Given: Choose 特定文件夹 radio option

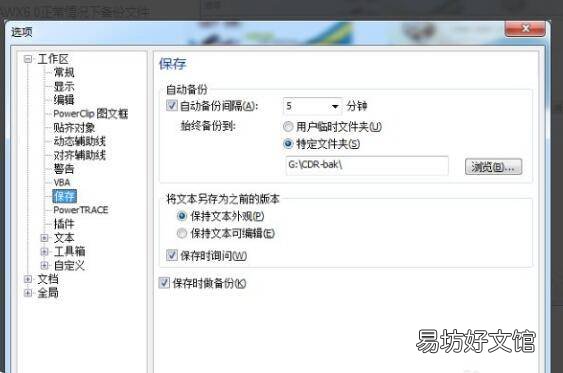Looking at the screenshot, I should coord(288,144).
